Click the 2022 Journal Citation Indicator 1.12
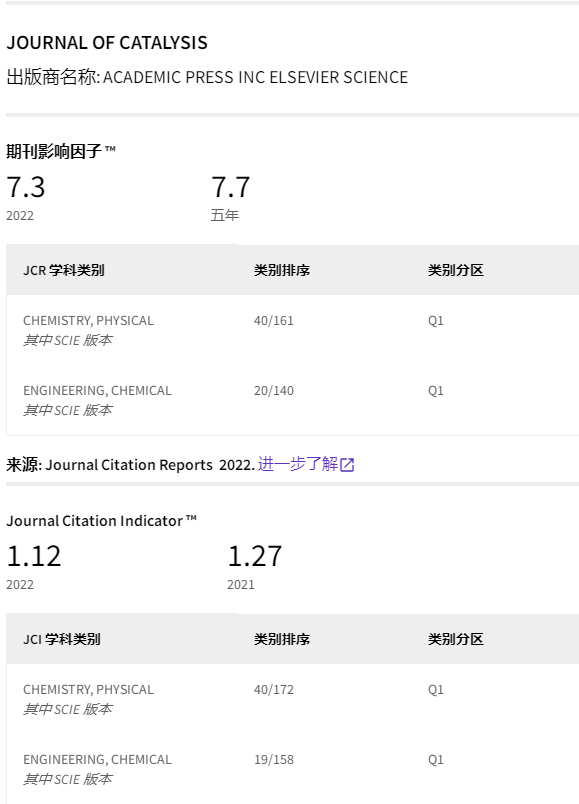Viewport: 579px width, 804px height. click(34, 556)
